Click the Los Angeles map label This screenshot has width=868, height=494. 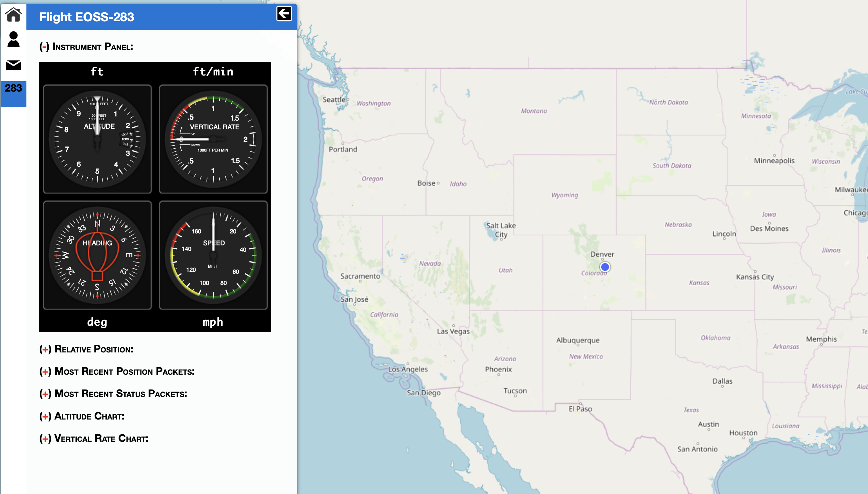(x=408, y=369)
